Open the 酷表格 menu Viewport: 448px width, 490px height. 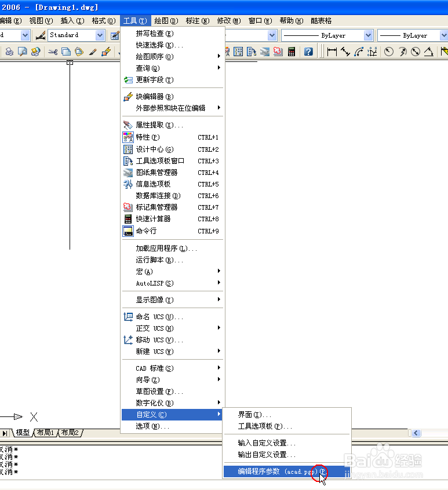click(322, 21)
